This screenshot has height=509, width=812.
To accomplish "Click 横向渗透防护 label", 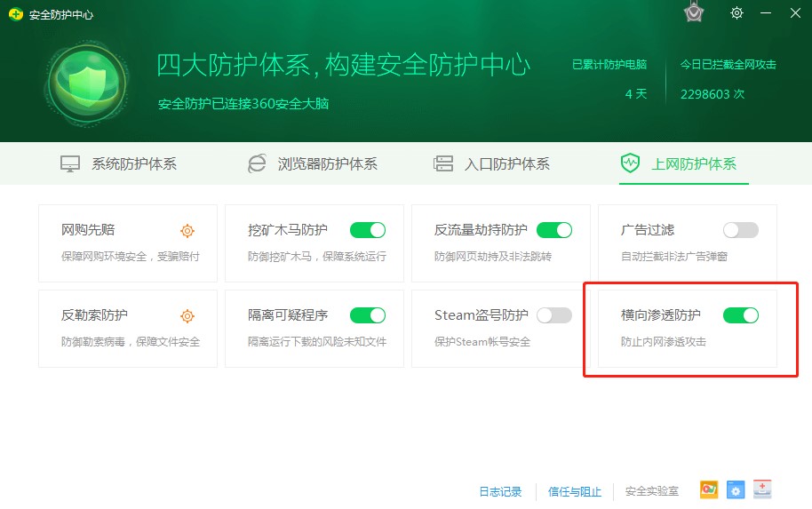I will tap(660, 315).
